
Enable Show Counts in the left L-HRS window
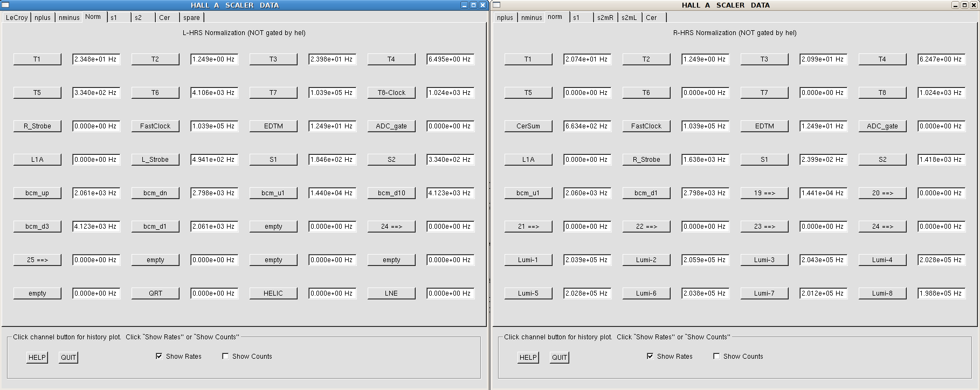point(225,356)
